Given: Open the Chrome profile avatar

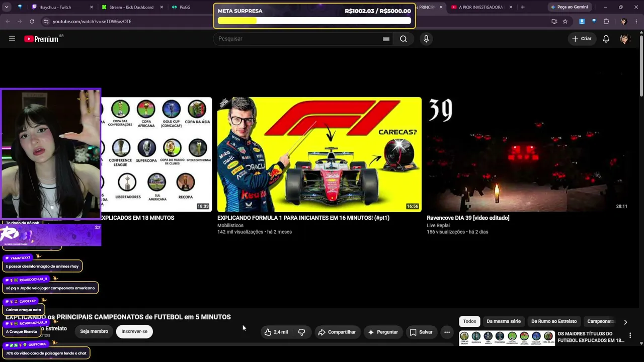Looking at the screenshot, I should click(624, 22).
